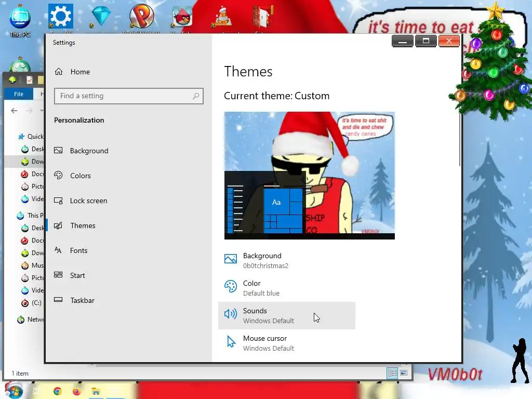532x399 pixels.
Task: Click the Settings window vertical scrollbar
Action: pyautogui.click(x=460, y=139)
